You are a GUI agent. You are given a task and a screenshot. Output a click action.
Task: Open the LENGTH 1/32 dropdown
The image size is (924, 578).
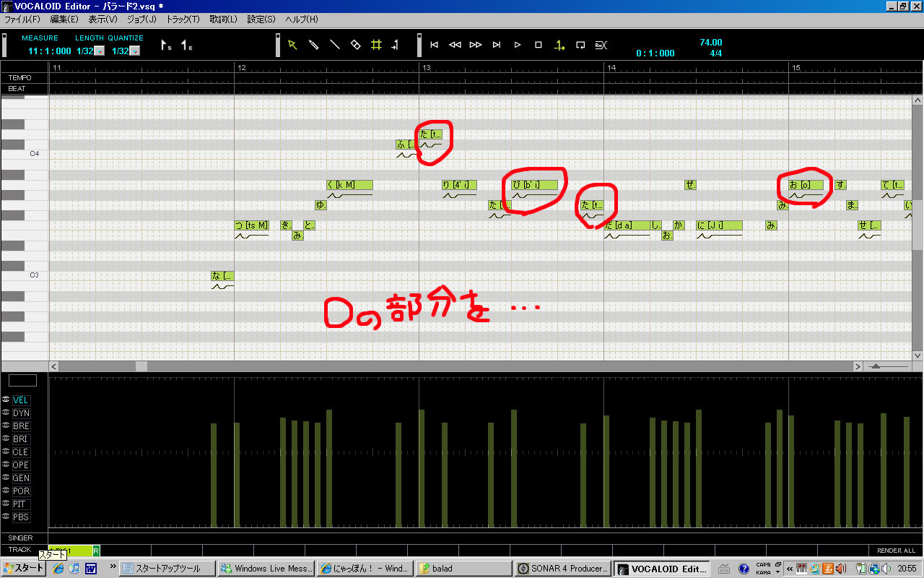[x=100, y=51]
